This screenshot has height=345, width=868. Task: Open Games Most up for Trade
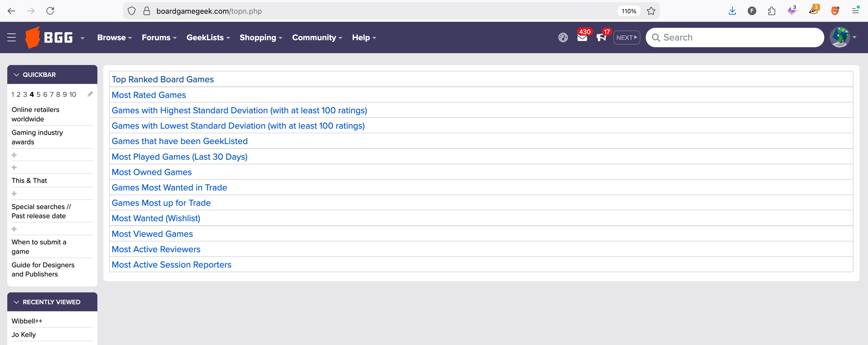(x=161, y=203)
